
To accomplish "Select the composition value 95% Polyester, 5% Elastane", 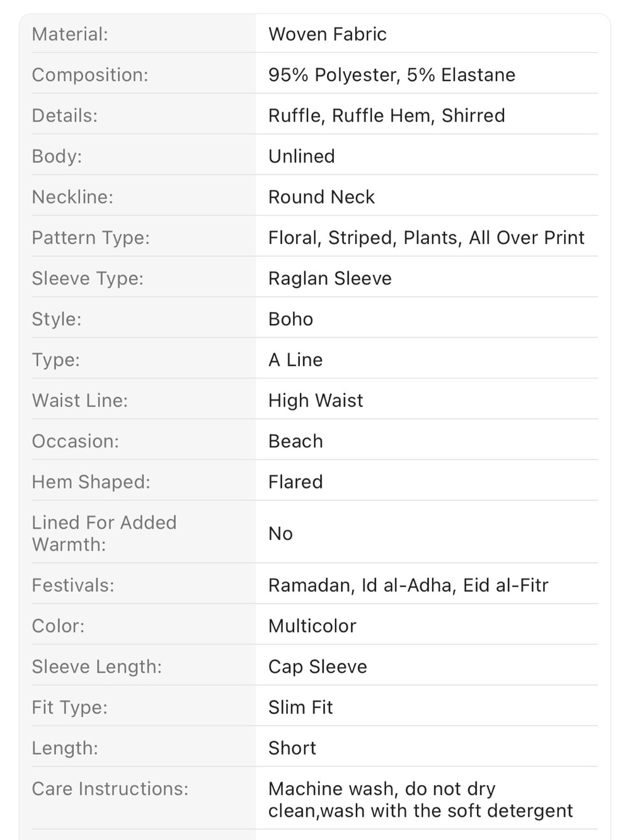I will coord(392,75).
